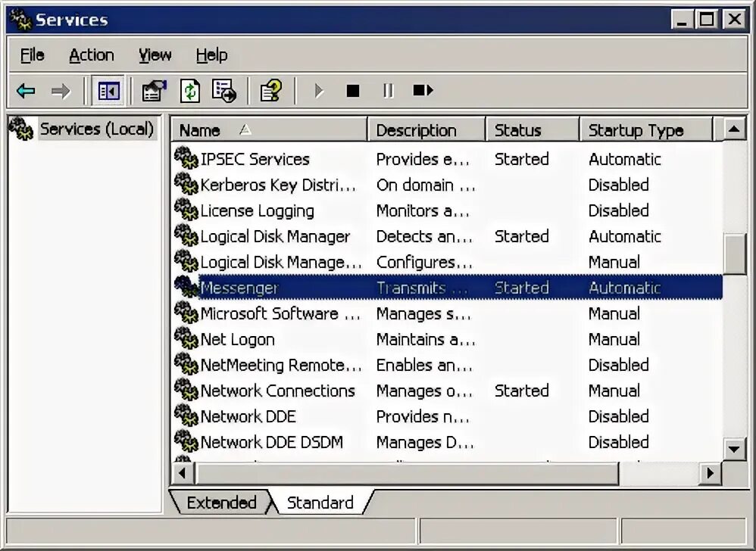
Task: Open the Properties toolbar icon
Action: (x=154, y=91)
